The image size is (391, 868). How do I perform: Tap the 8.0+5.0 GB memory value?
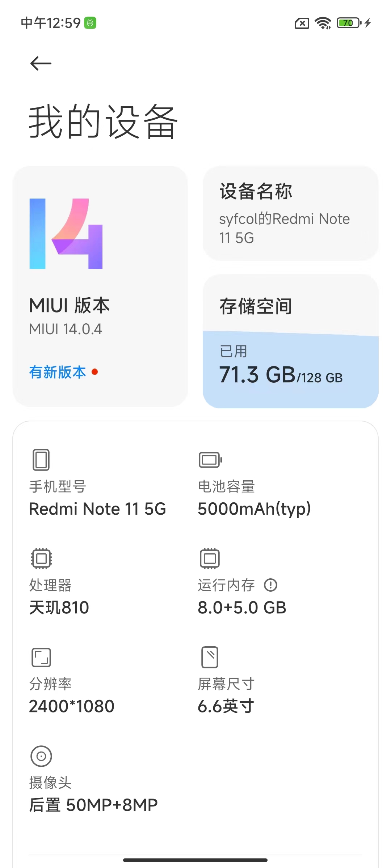click(x=242, y=608)
